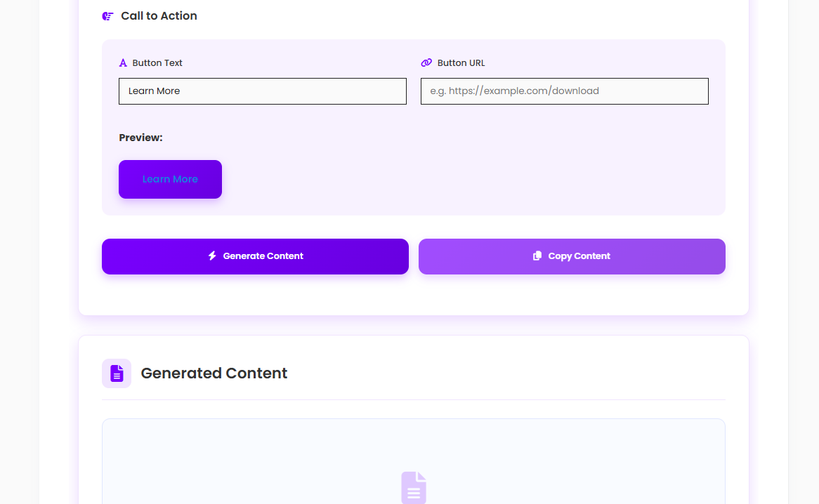Click the lightning bolt icon on Generate Content
This screenshot has height=504, width=819.
point(212,256)
